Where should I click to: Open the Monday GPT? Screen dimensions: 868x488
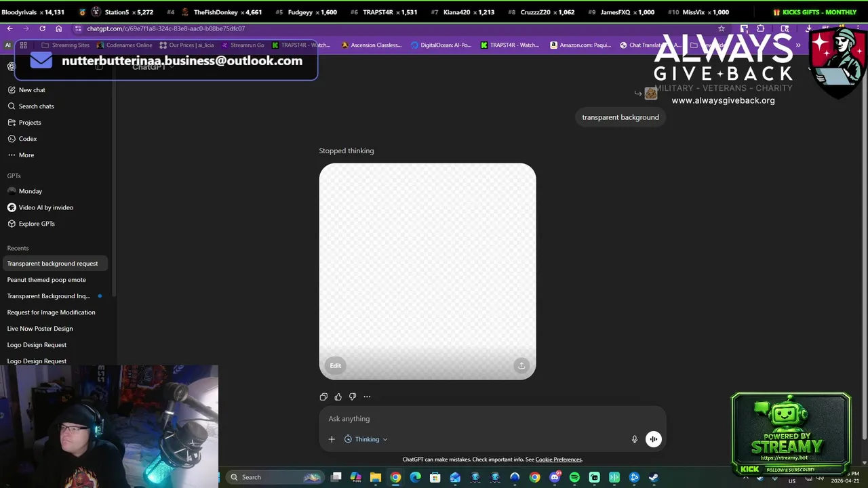tap(56, 191)
